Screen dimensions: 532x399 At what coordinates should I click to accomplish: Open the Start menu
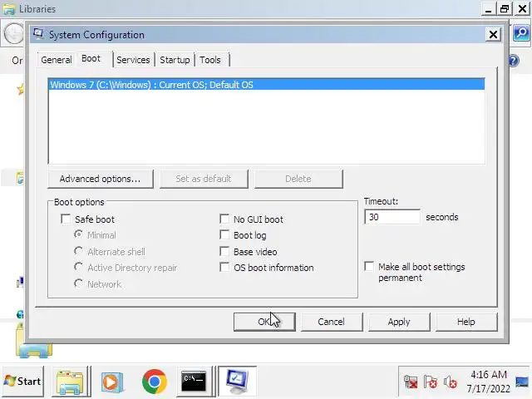click(x=22, y=381)
